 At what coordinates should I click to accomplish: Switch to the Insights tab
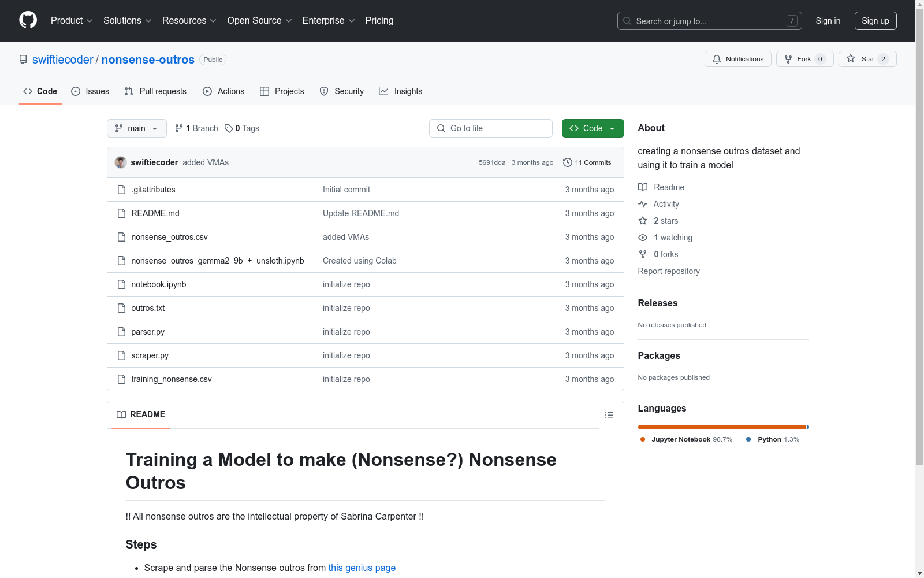pyautogui.click(x=401, y=91)
